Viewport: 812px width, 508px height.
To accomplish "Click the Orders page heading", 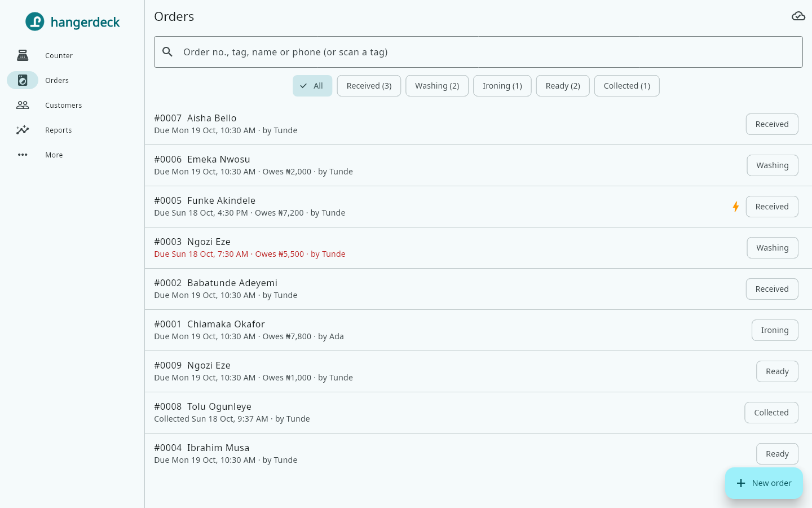I will pos(174,17).
